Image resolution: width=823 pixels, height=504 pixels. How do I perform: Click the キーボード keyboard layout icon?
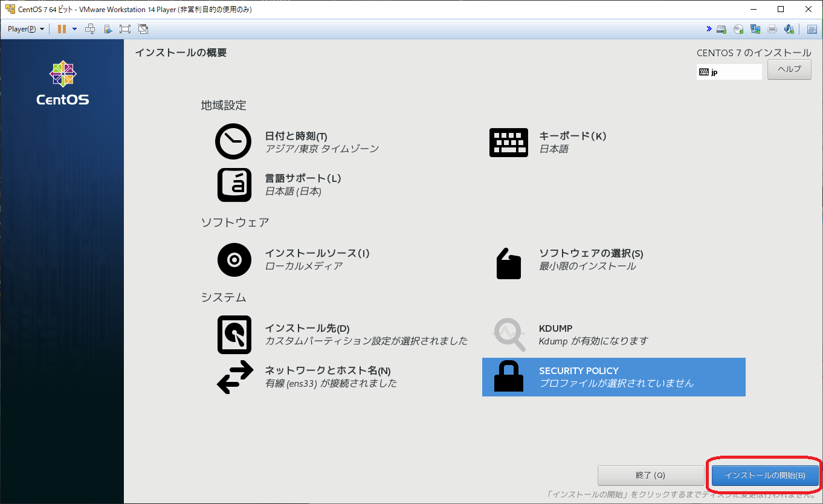pos(508,143)
